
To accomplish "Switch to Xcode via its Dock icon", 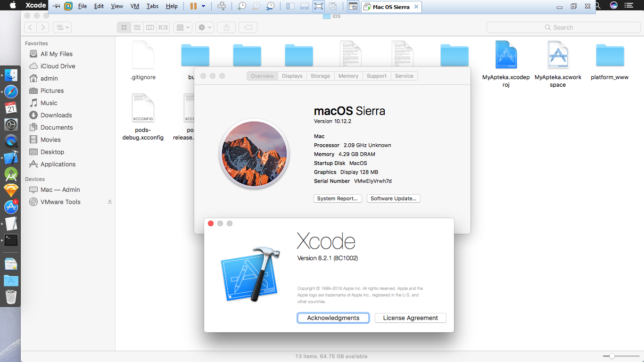I will click(11, 157).
